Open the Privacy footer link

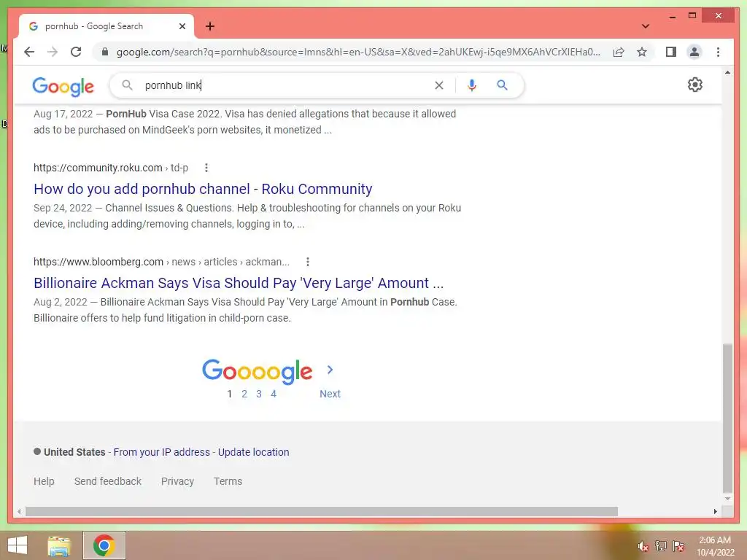click(x=177, y=481)
